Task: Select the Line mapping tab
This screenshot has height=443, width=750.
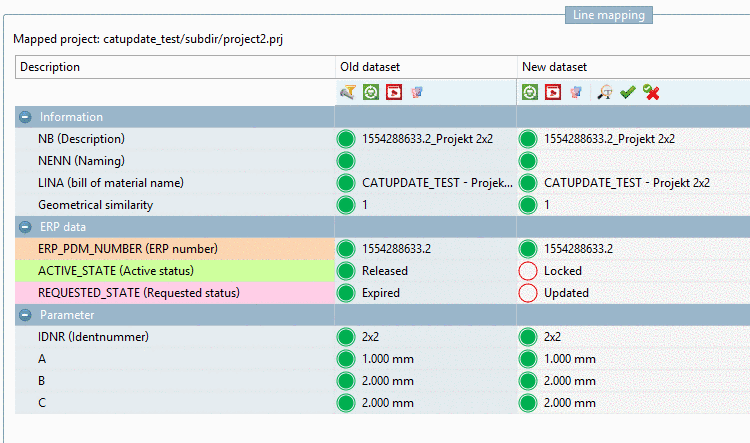Action: click(608, 15)
